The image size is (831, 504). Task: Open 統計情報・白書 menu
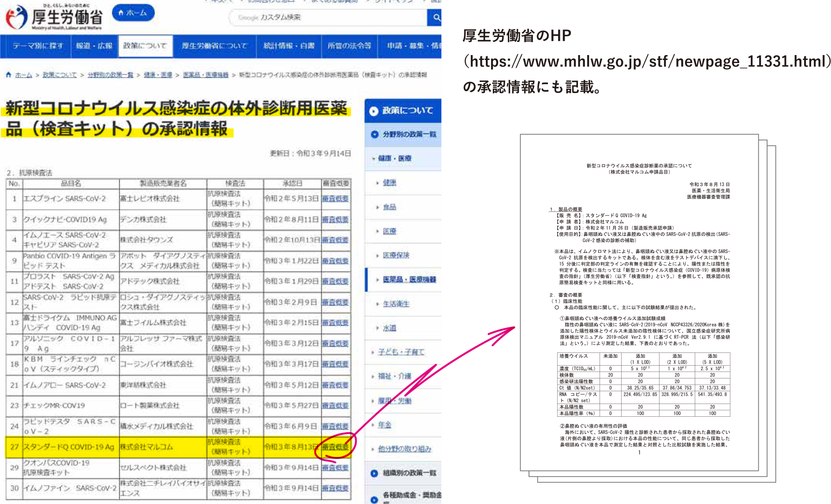coord(289,46)
